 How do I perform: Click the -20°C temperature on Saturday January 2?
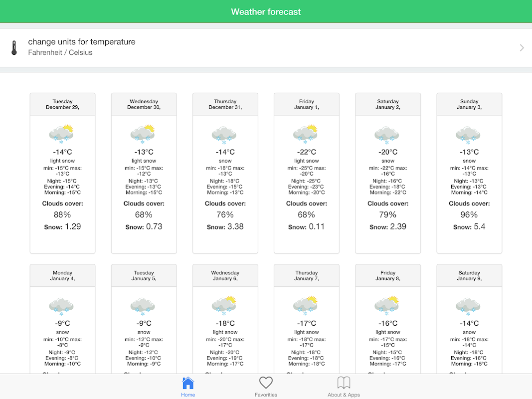(x=388, y=152)
